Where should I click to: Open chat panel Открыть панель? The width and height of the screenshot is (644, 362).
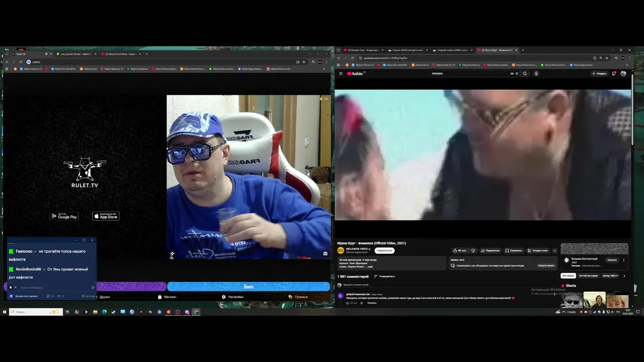click(x=546, y=265)
